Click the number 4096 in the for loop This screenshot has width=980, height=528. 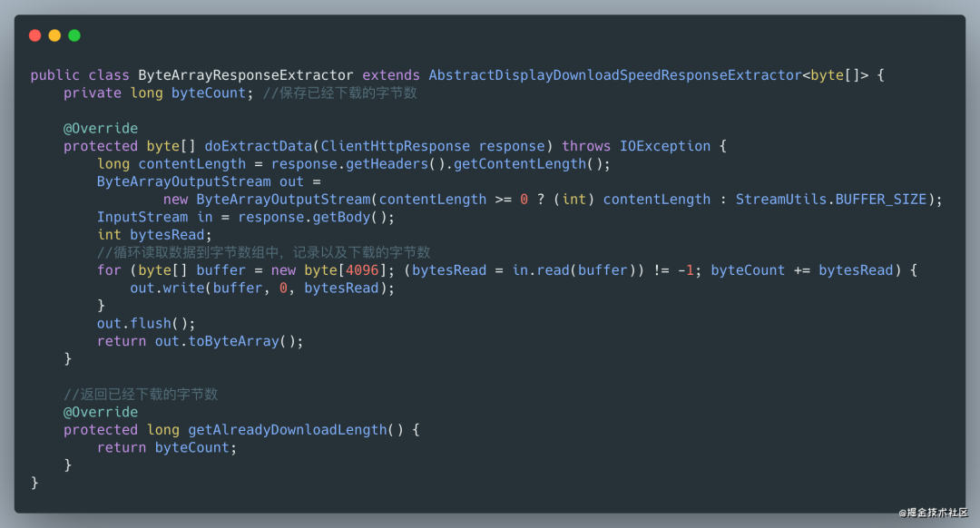(362, 270)
